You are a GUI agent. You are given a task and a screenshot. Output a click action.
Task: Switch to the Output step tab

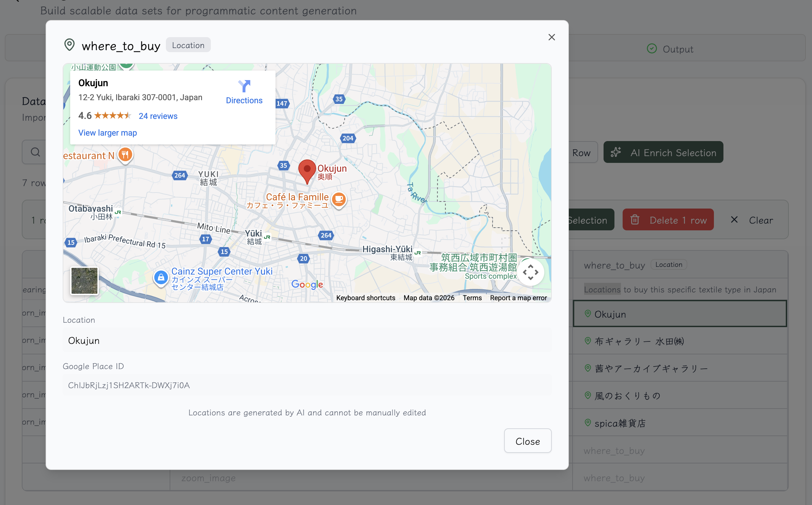pos(670,49)
